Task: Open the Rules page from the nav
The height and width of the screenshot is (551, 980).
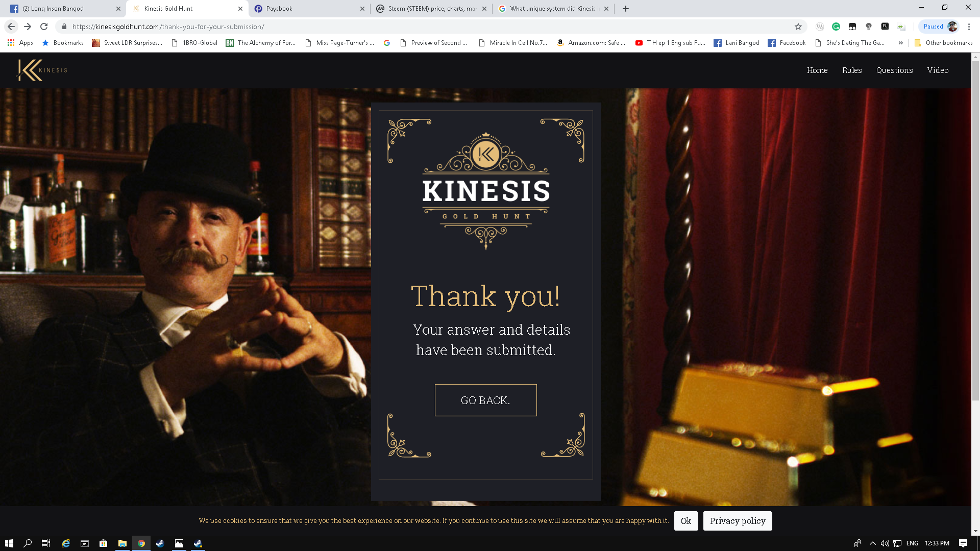Action: 852,70
